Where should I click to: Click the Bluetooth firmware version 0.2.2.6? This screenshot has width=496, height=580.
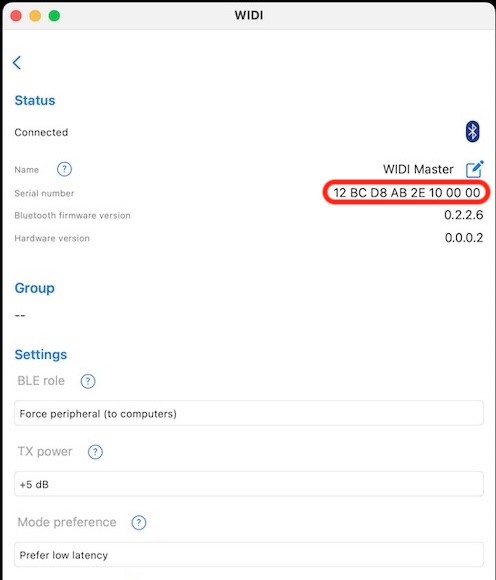pyautogui.click(x=463, y=215)
